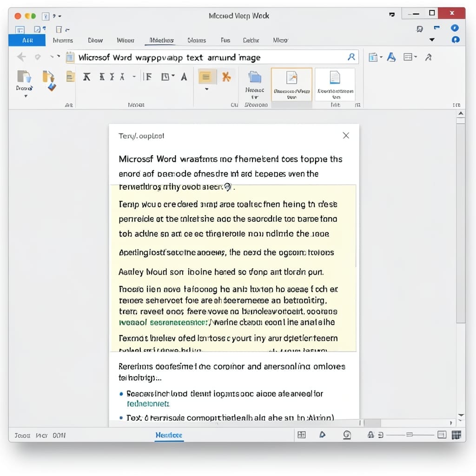Open the Mlco ribbon tab
Screen dimensions: 476x476
click(x=280, y=40)
